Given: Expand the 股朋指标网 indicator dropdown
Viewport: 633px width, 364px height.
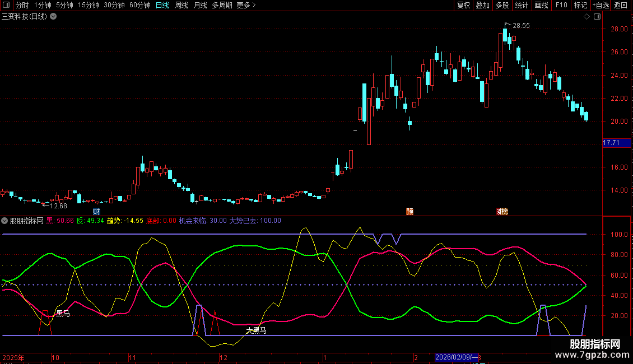Looking at the screenshot, I should coord(5,221).
